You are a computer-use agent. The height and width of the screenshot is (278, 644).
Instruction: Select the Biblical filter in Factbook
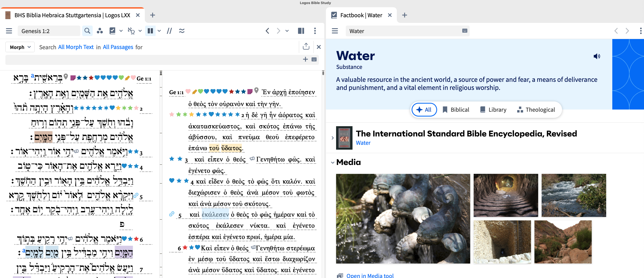pos(456,110)
